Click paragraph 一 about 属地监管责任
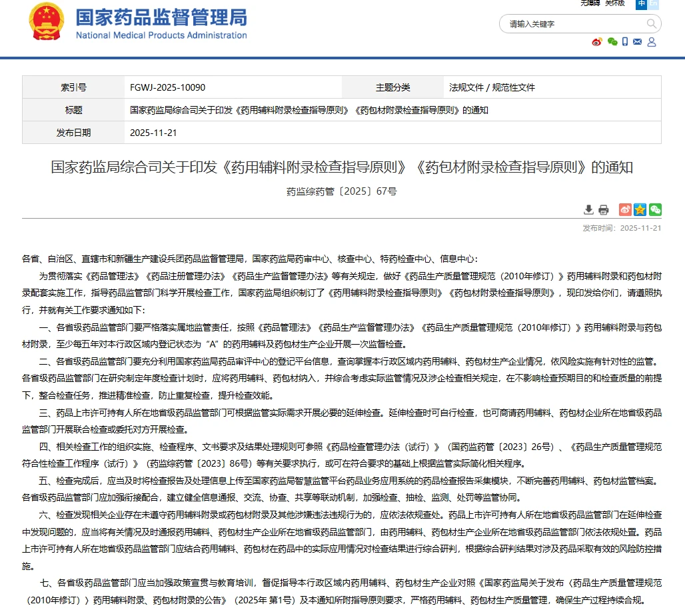This screenshot has width=685, height=616. pos(342,336)
